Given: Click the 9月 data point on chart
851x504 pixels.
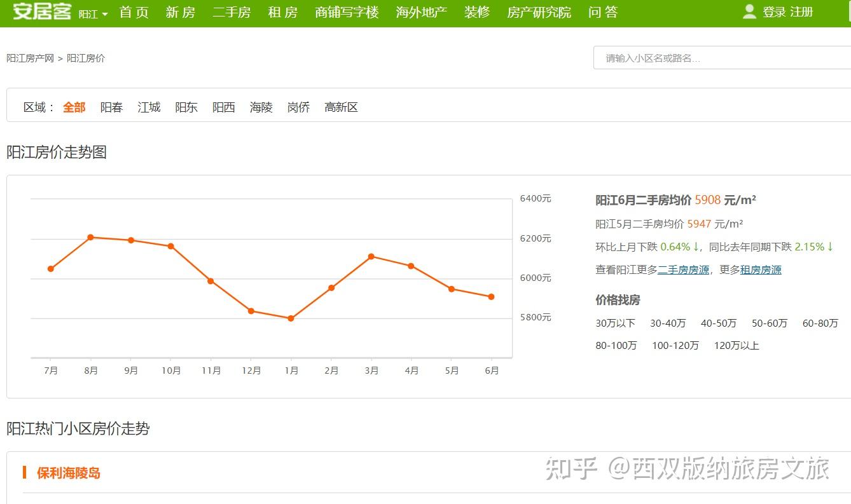Looking at the screenshot, I should point(131,240).
